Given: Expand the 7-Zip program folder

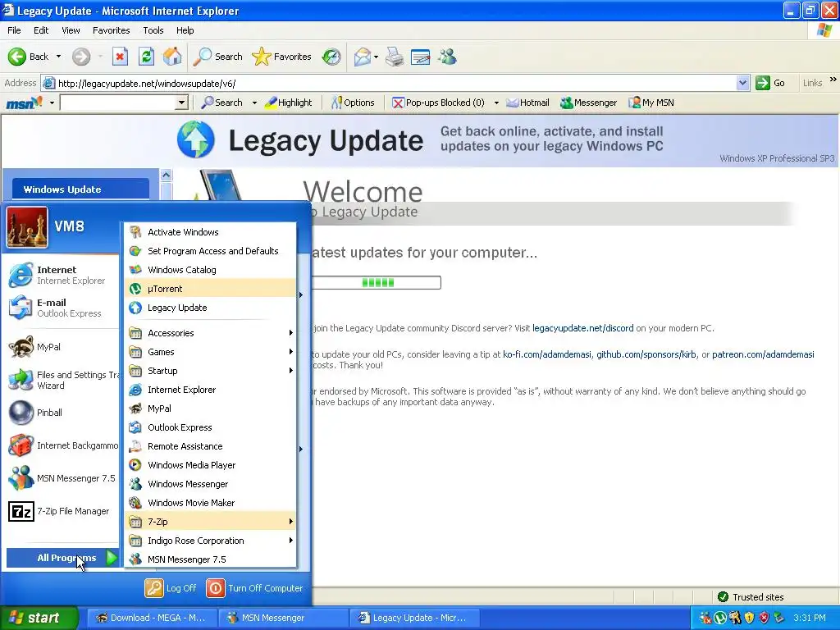Looking at the screenshot, I should (210, 521).
